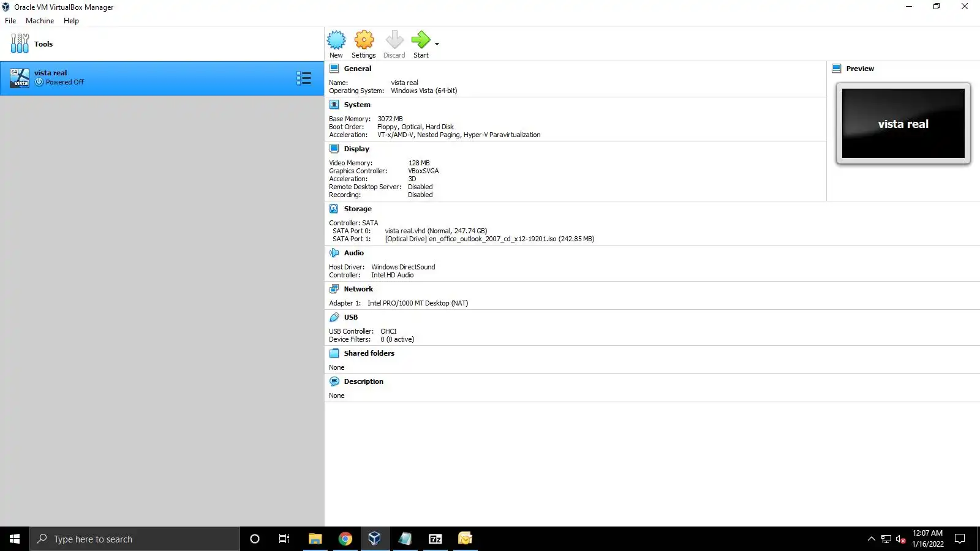Open the System settings header link
Image resolution: width=980 pixels, height=551 pixels.
pos(357,105)
